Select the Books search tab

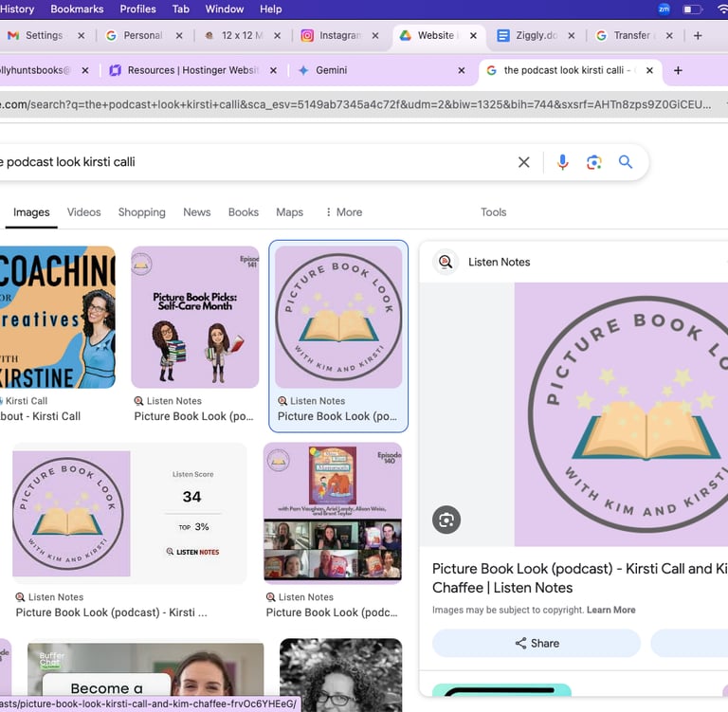pyautogui.click(x=244, y=212)
